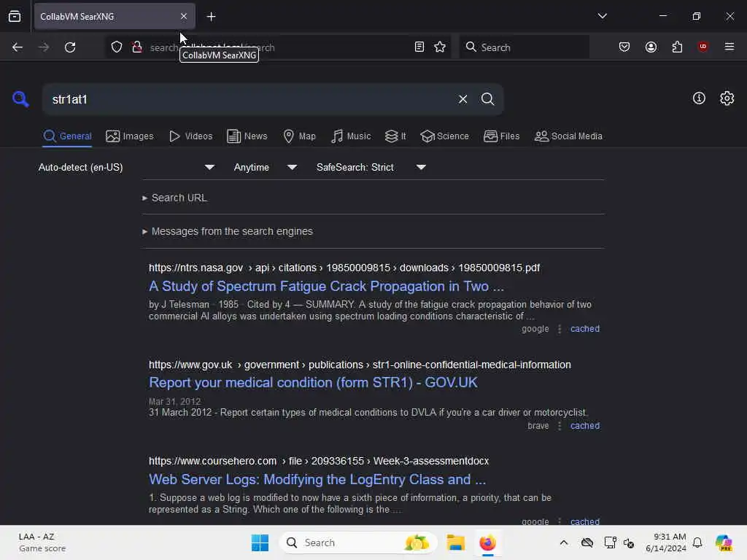The width and height of the screenshot is (747, 560).
Task: Open the Web Server Logs result
Action: (x=317, y=479)
